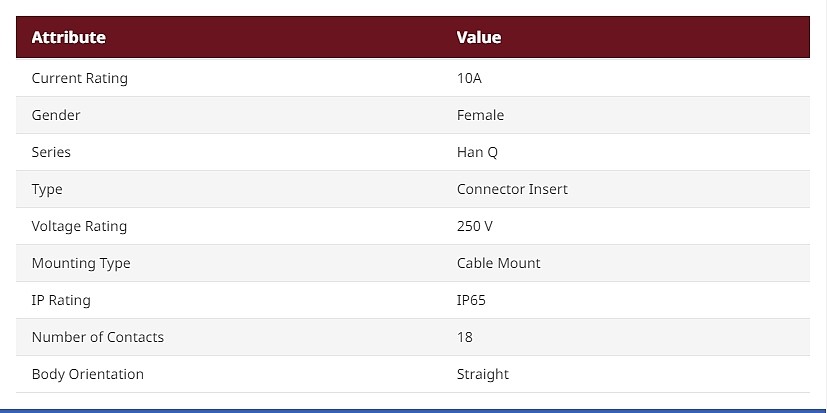
Task: Click the Female gender value
Action: coord(480,116)
